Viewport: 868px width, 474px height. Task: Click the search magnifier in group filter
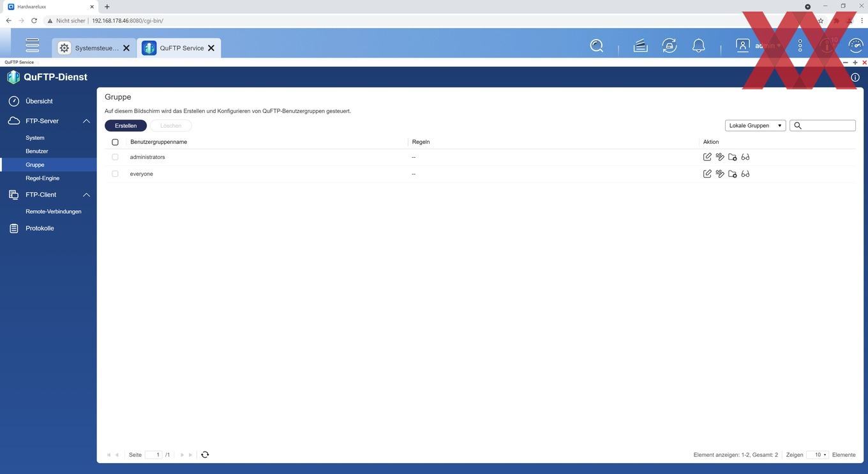[x=798, y=126]
